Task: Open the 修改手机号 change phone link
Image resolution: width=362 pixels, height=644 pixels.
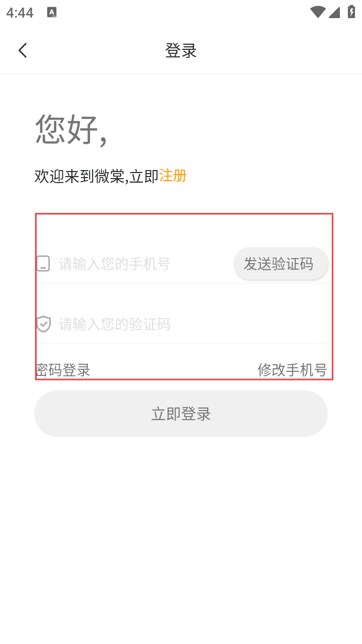Action: [292, 370]
